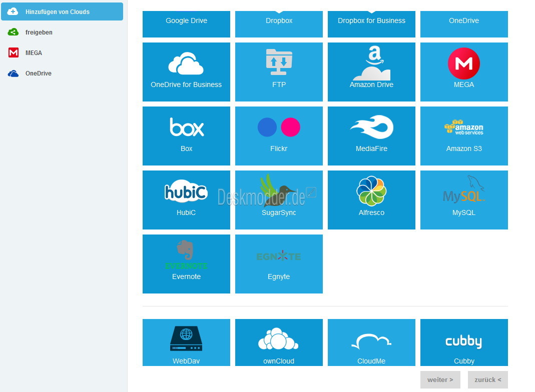
Task: Choose the Dropbox tile
Action: (x=279, y=24)
